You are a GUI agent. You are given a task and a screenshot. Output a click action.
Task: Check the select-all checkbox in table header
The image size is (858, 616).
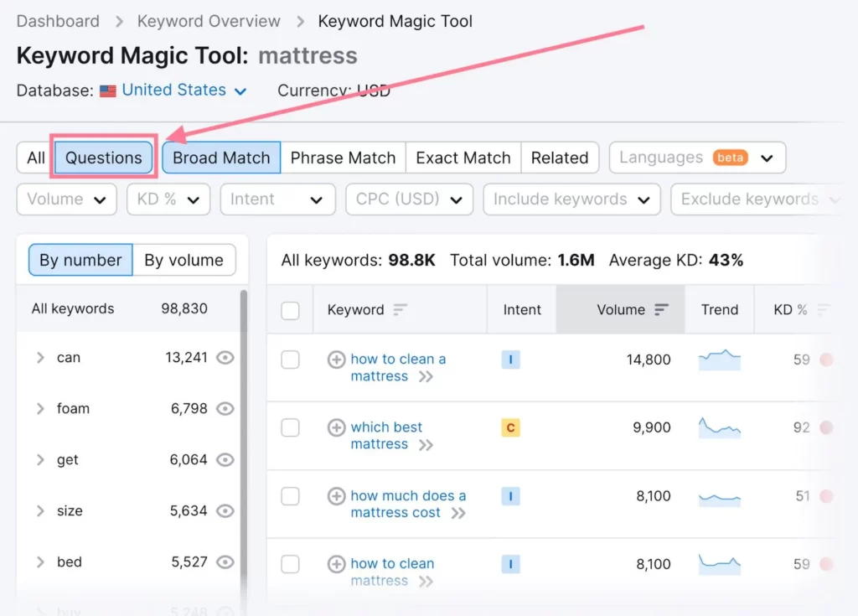pyautogui.click(x=290, y=310)
